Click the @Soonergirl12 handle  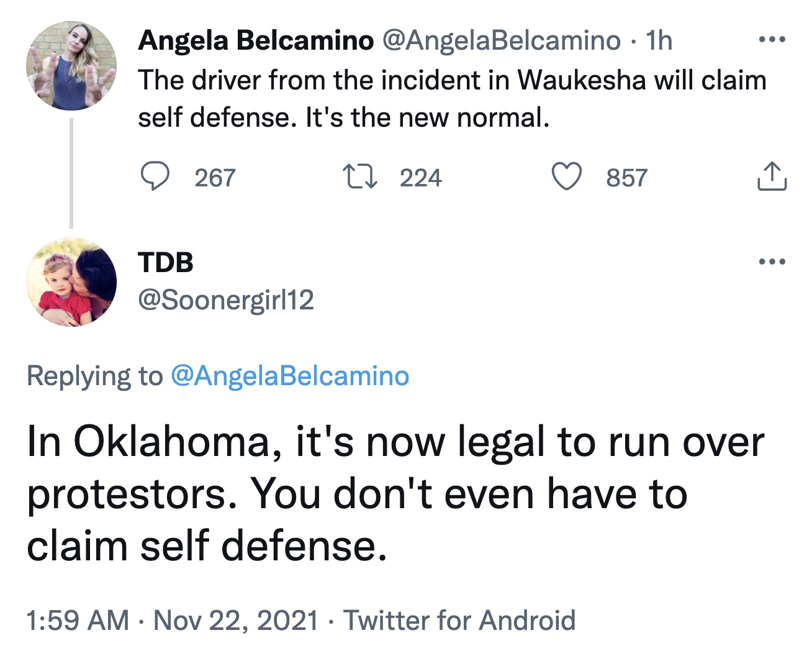[x=226, y=300]
